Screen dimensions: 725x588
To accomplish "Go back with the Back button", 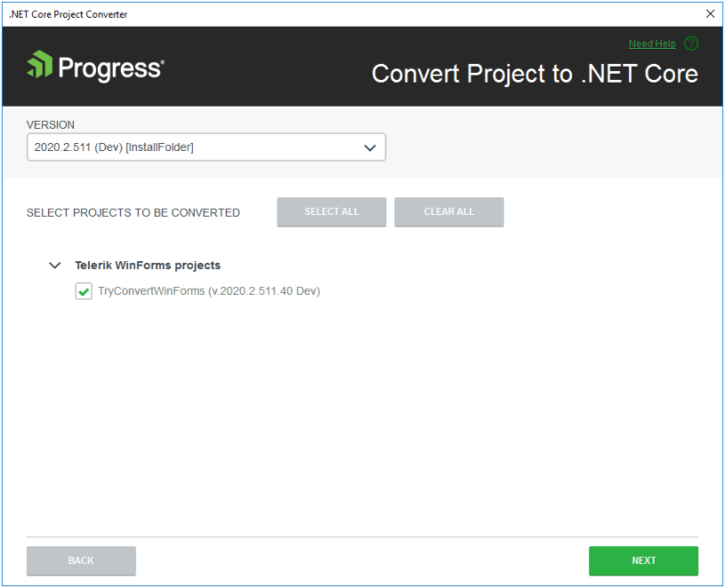I will [x=82, y=560].
